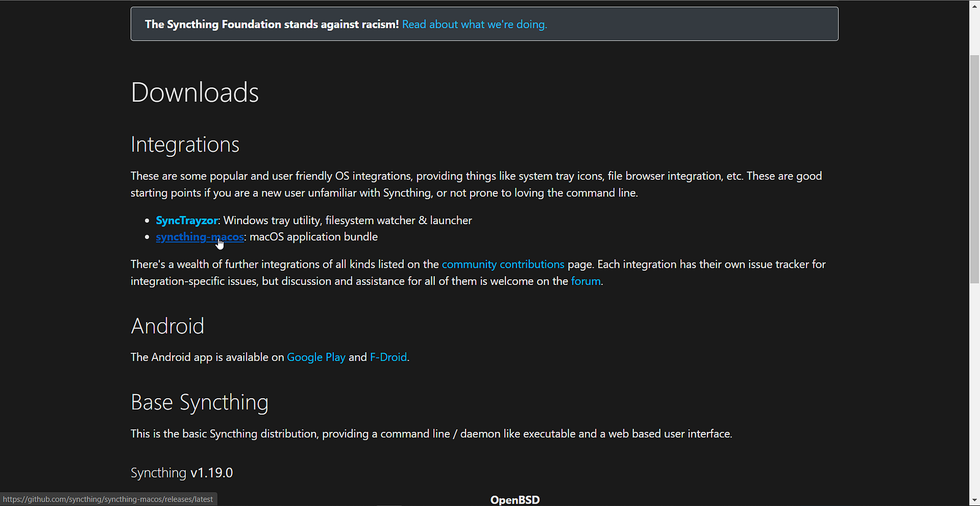The image size is (980, 506).
Task: Click the "This is the basic Syncthing distribution" sentence
Action: click(431, 434)
